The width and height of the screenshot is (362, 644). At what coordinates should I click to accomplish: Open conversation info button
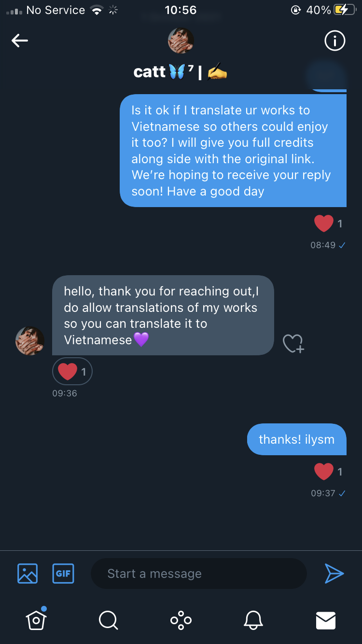[x=334, y=41]
